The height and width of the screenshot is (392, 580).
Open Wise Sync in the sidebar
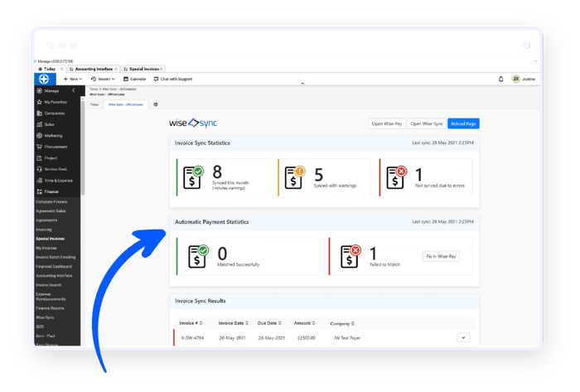[x=45, y=317]
